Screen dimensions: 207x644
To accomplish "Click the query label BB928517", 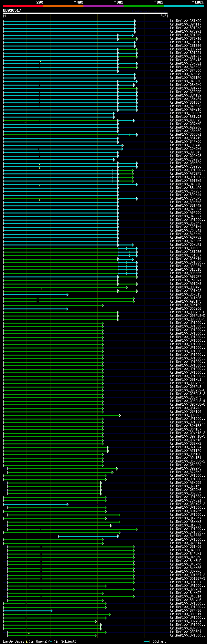I will pos(12,10).
